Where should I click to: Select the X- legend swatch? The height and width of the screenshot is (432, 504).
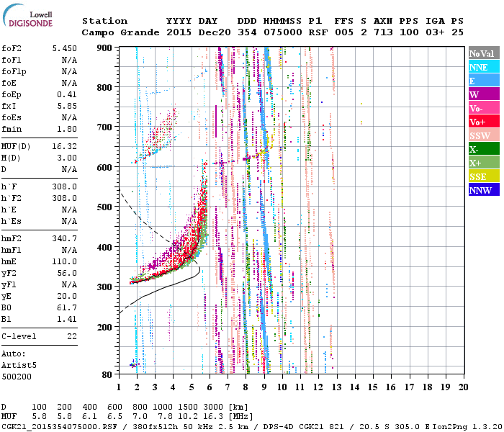484,149
